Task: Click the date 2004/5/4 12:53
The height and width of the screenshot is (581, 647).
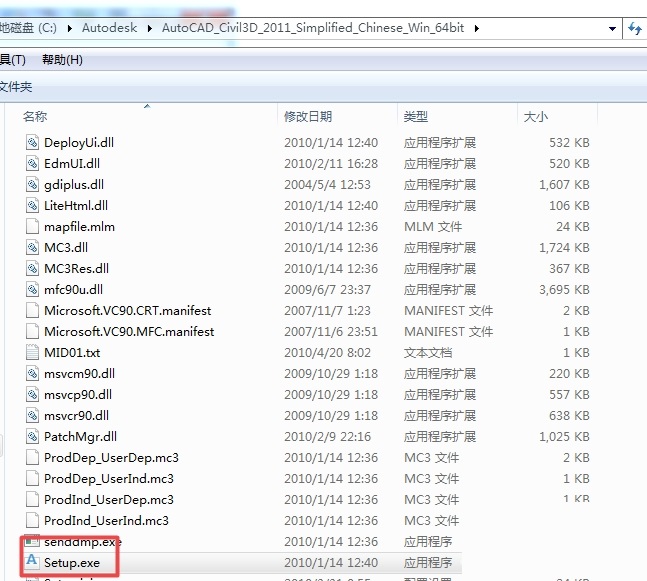Action: [327, 184]
